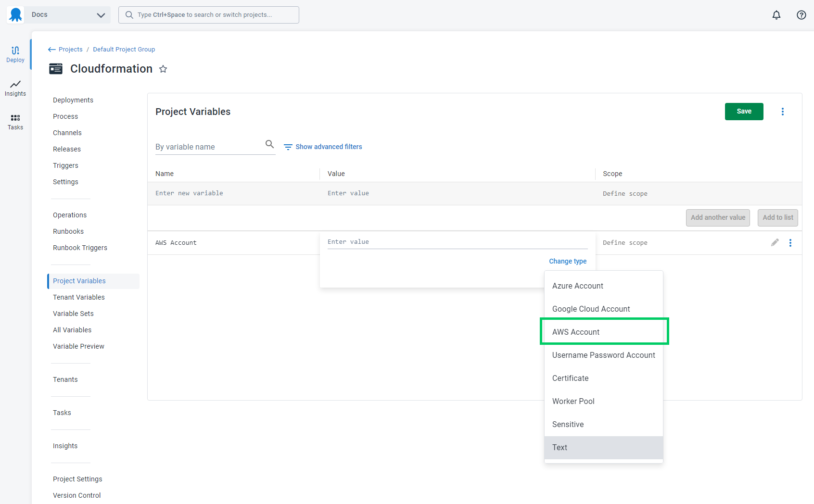Screen dimensions: 814x504
Task: Click the Cloudformation project icon
Action: pos(56,69)
